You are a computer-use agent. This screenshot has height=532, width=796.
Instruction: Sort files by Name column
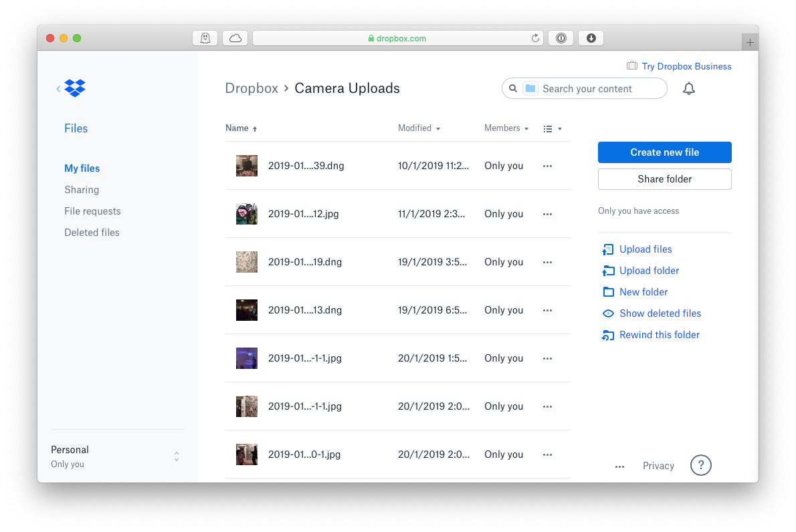[241, 128]
